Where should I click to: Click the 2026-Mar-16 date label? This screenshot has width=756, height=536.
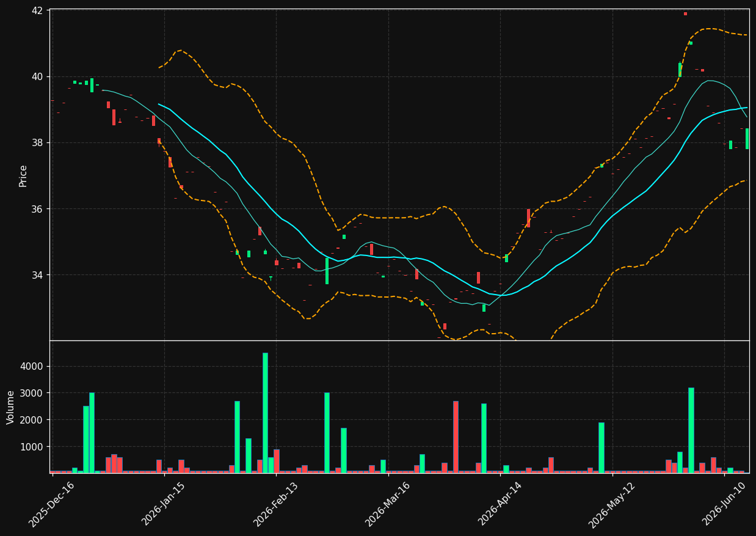[388, 504]
